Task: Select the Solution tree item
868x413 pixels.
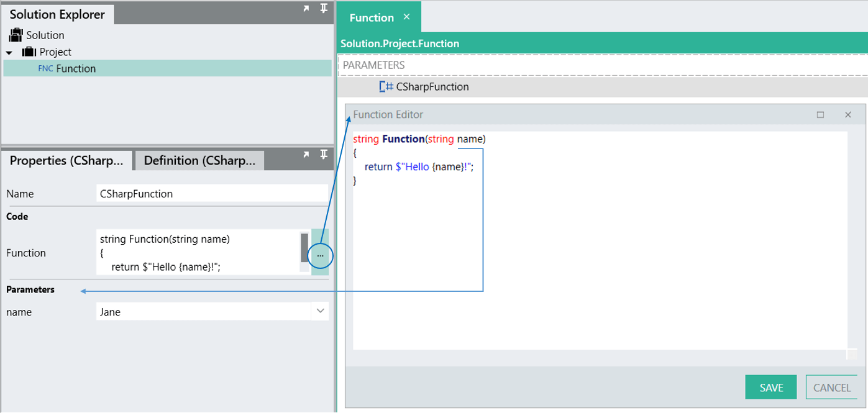Action: point(45,35)
